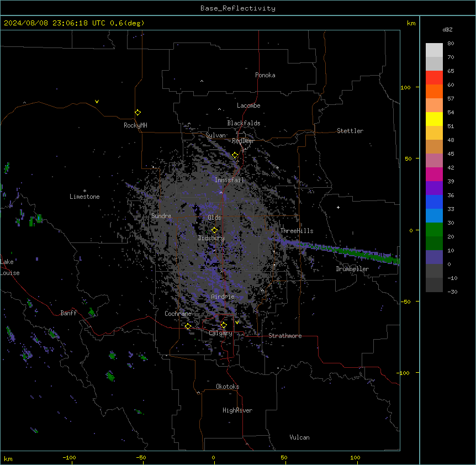This screenshot has height=465, width=476.
Task: Click the Drumheller label
Action: (352, 269)
